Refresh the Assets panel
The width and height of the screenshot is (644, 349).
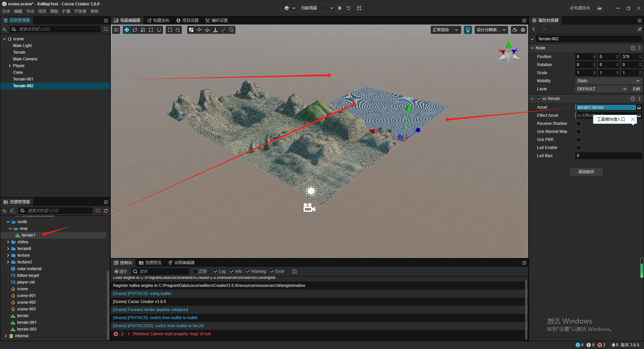pos(106,211)
